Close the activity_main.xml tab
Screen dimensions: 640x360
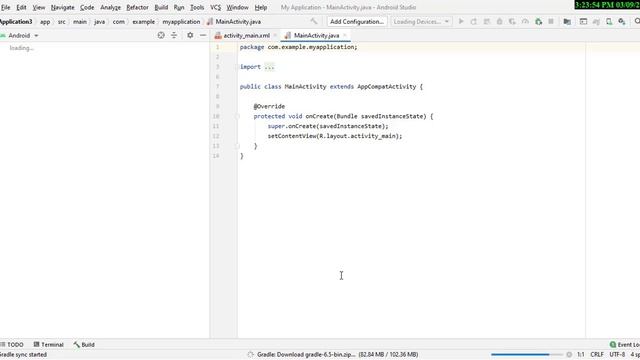pos(275,36)
